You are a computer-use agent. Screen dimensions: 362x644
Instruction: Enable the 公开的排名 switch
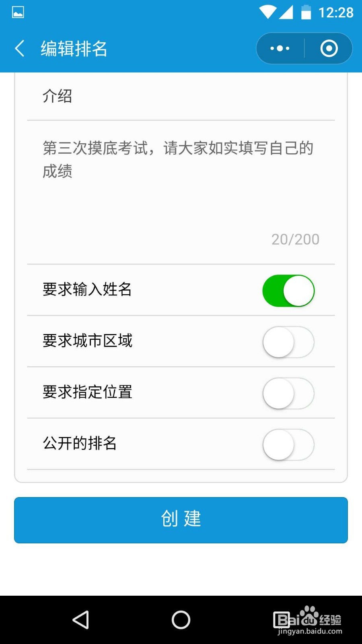288,444
